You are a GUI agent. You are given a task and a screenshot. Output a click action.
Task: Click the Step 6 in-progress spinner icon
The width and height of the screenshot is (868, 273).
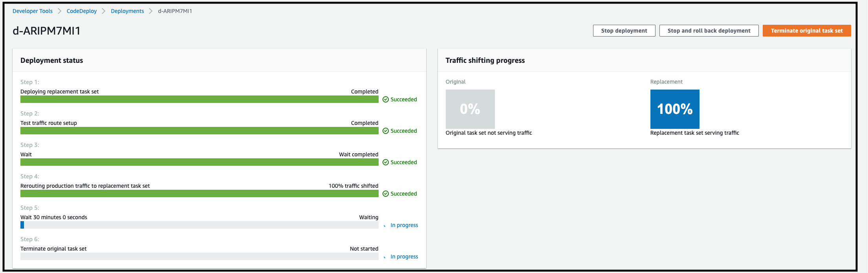click(x=385, y=257)
